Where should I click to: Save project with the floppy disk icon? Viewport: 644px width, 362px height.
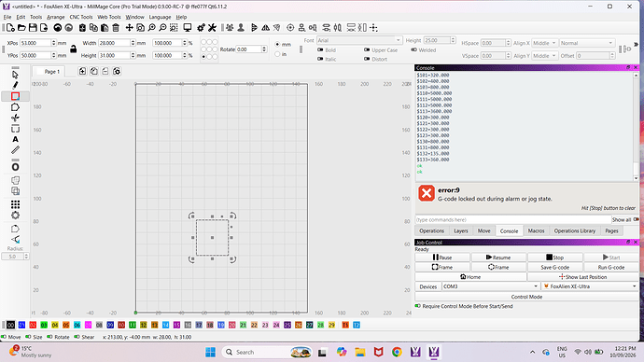33,27
